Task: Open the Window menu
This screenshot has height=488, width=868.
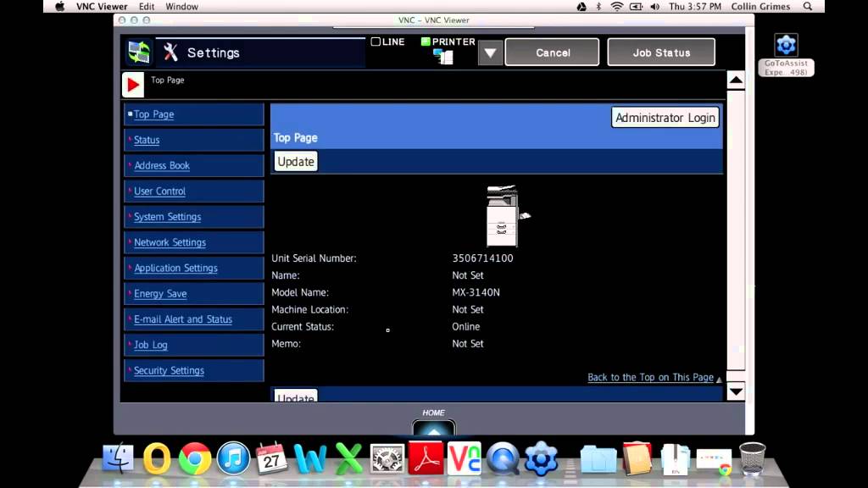Action: click(x=181, y=7)
